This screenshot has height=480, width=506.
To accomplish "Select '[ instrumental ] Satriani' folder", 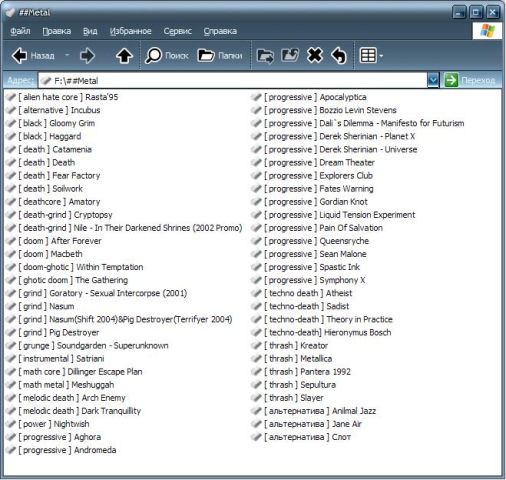I will click(61, 358).
